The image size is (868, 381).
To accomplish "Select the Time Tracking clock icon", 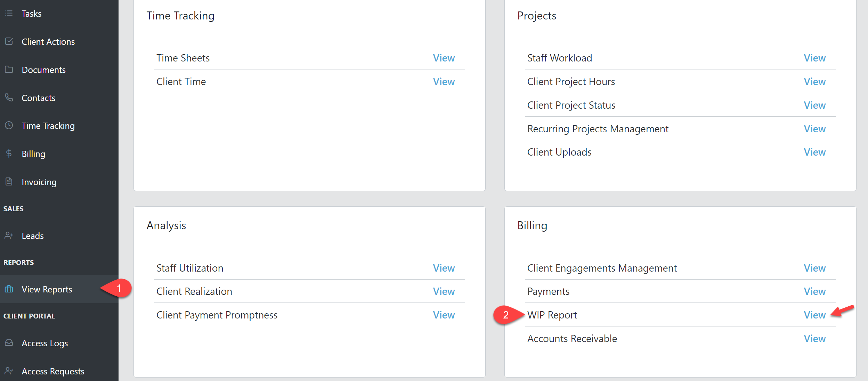I will 9,125.
